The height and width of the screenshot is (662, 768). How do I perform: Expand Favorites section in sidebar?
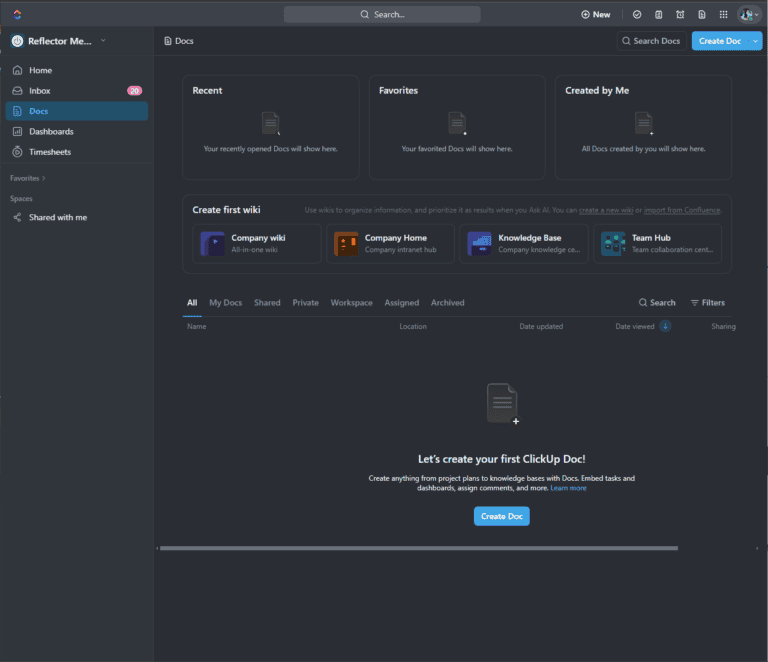click(x=27, y=178)
